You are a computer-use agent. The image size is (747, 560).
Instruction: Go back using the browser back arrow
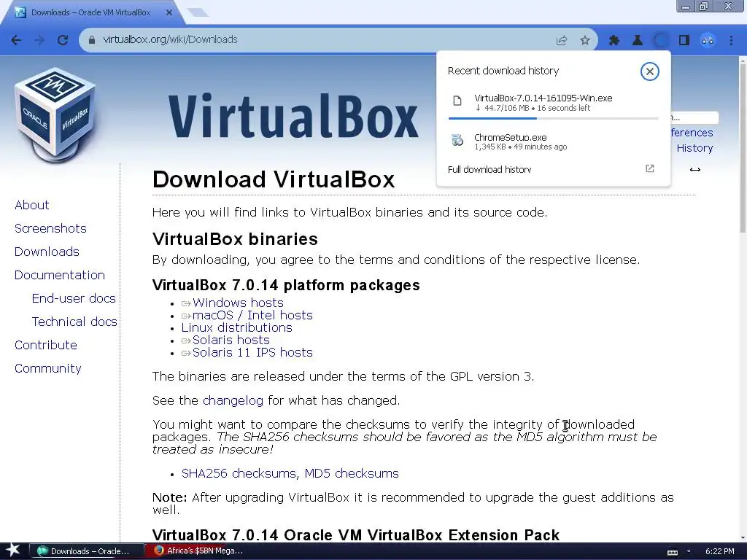click(x=16, y=40)
